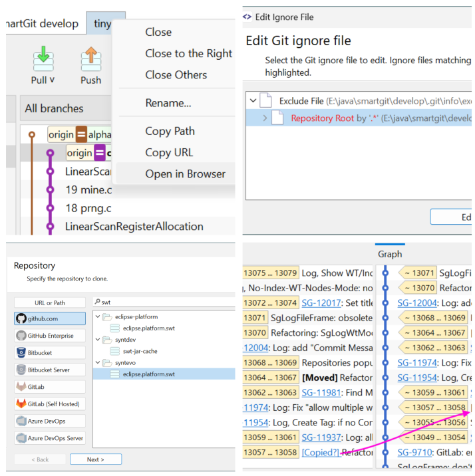The width and height of the screenshot is (475, 476).
Task: Collapse the syntevo folder
Action: coord(98,362)
